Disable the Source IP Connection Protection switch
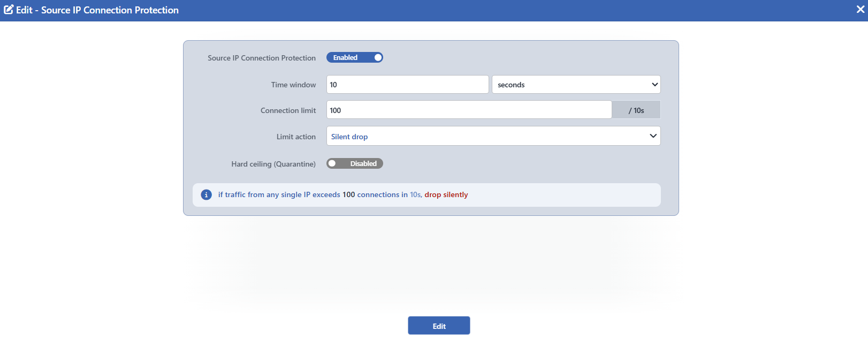 (x=355, y=57)
